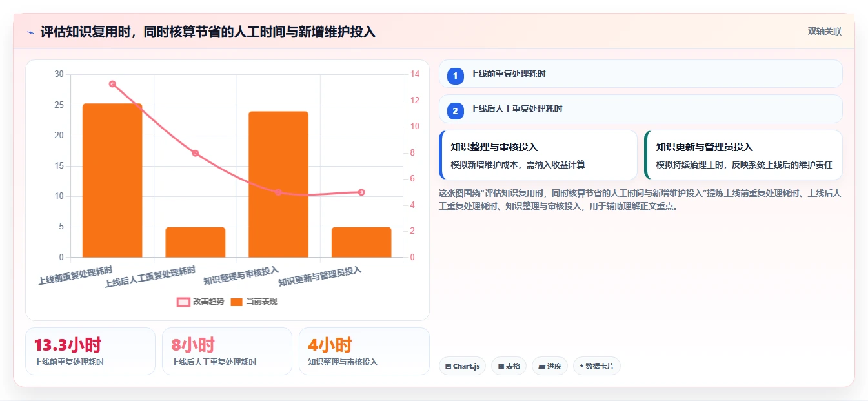The image size is (868, 401).
Task: Toggle the 改善趋势 legend entry
Action: point(201,302)
